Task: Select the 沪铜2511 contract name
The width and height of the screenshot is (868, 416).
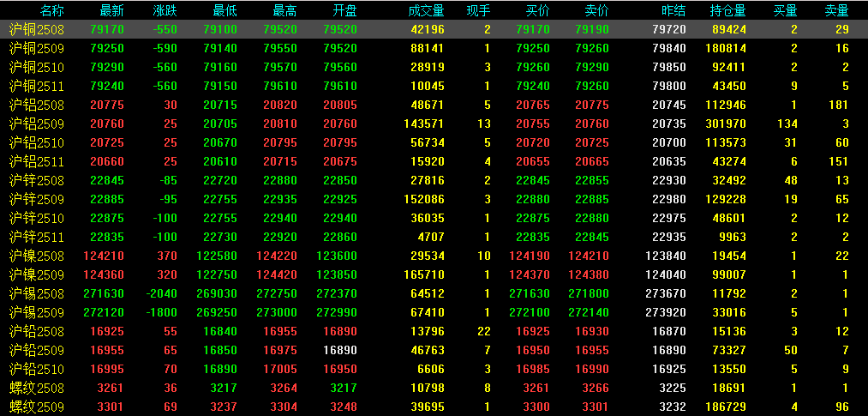Action: [x=37, y=87]
